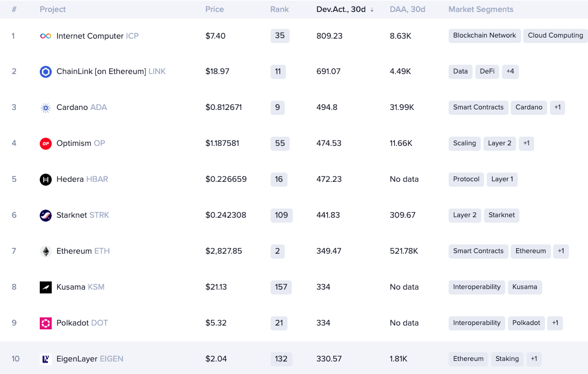Select the Layer 1 segment tag
Screen dimensions: 588x374
click(502, 179)
